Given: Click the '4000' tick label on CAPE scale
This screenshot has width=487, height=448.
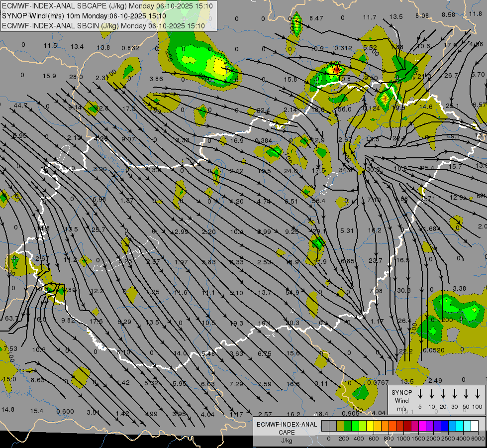Looking at the screenshot, I should tap(463, 439).
